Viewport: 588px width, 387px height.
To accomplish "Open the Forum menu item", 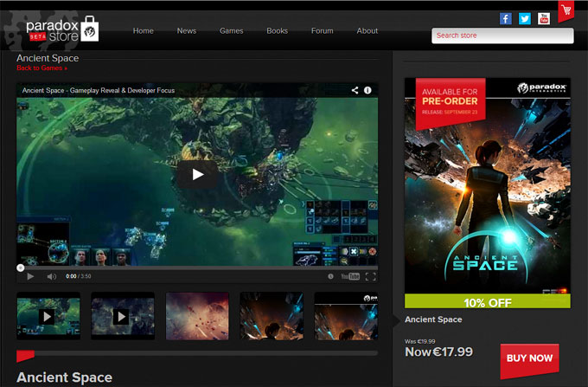I will [x=323, y=31].
